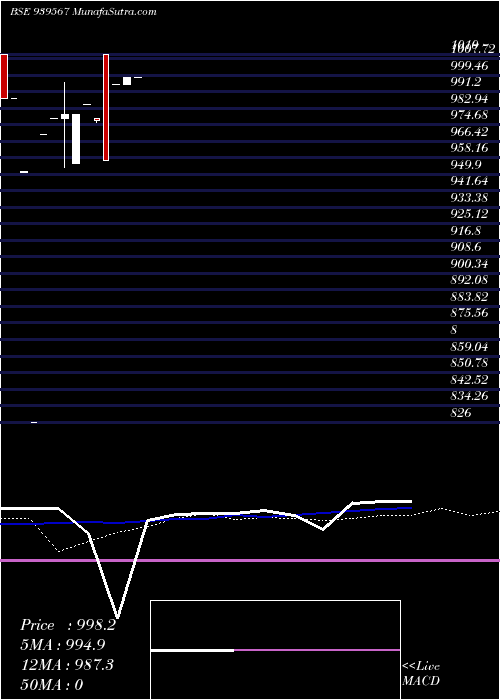This screenshot has width=500, height=700.
Task: Click the 991.2 price axis label
Action: [466, 82]
